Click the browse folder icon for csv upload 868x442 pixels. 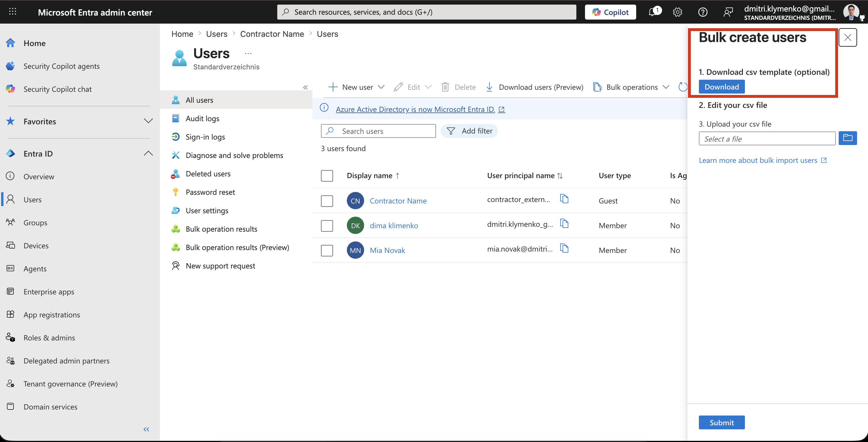point(848,138)
